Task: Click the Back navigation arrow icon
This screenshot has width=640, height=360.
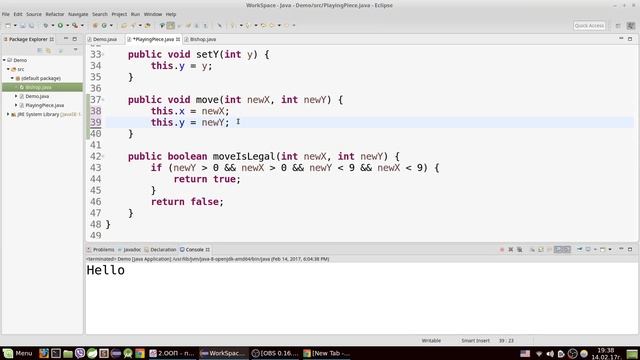Action: pyautogui.click(x=271, y=25)
